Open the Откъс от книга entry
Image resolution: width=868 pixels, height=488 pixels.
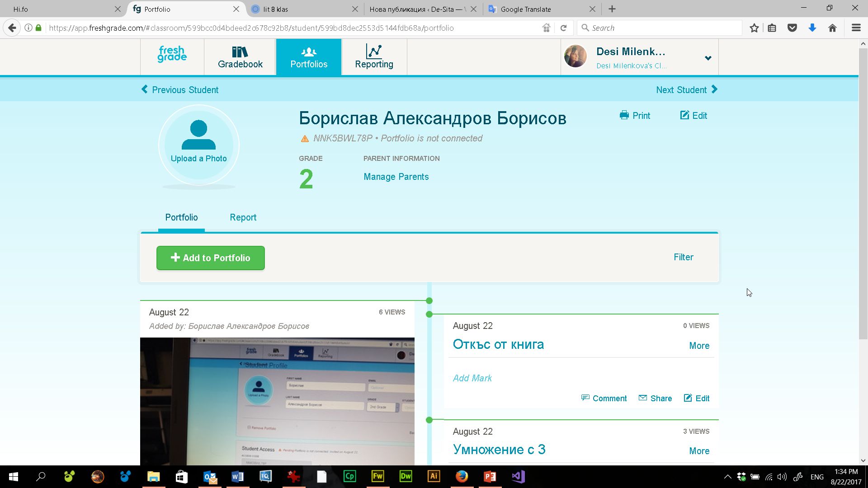pos(498,344)
